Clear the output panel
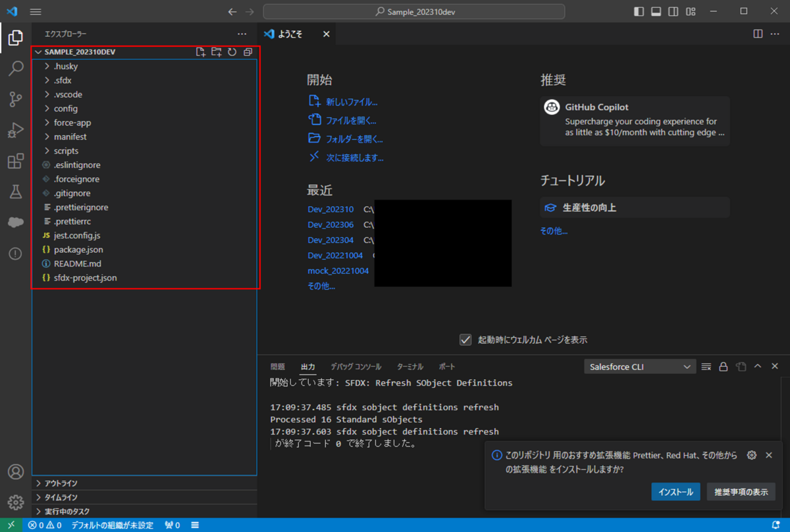This screenshot has height=532, width=790. 706,367
